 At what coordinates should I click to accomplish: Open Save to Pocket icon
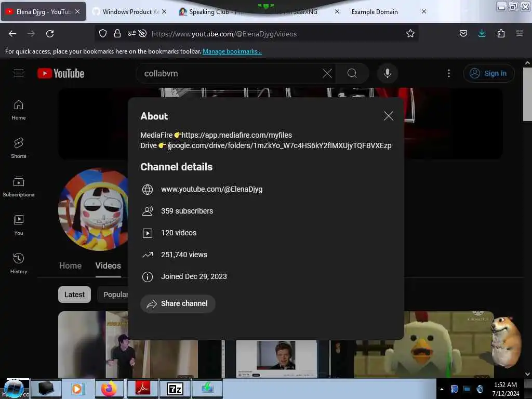coord(463,34)
